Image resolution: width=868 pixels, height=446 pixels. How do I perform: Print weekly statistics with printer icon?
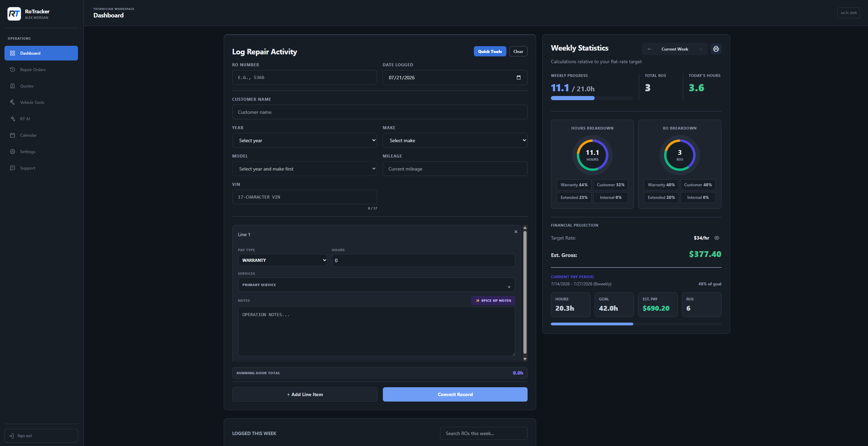tap(716, 49)
